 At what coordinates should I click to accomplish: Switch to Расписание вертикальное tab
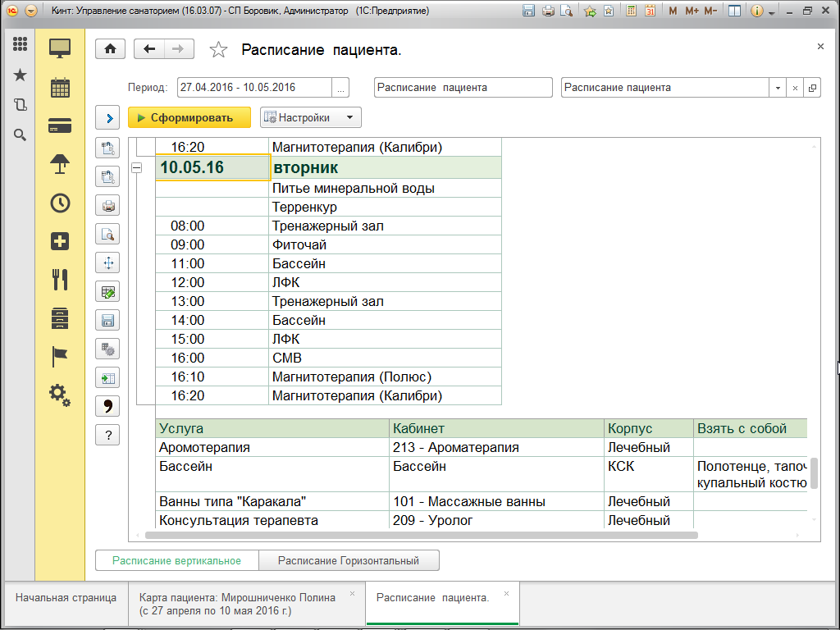[x=177, y=561]
